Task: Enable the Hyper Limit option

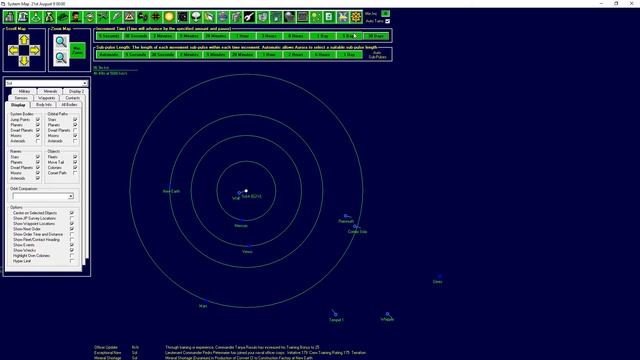Action: tap(72, 261)
